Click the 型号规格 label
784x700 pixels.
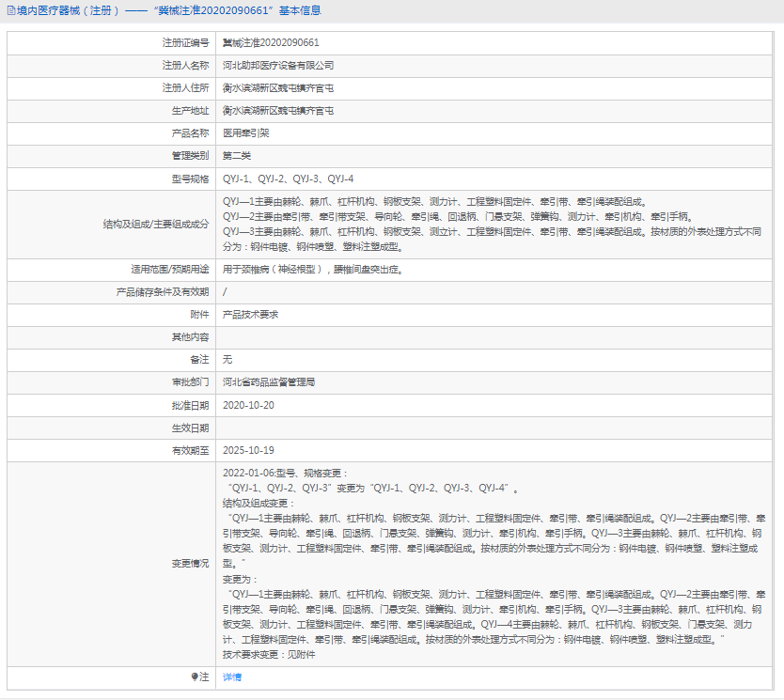190,179
